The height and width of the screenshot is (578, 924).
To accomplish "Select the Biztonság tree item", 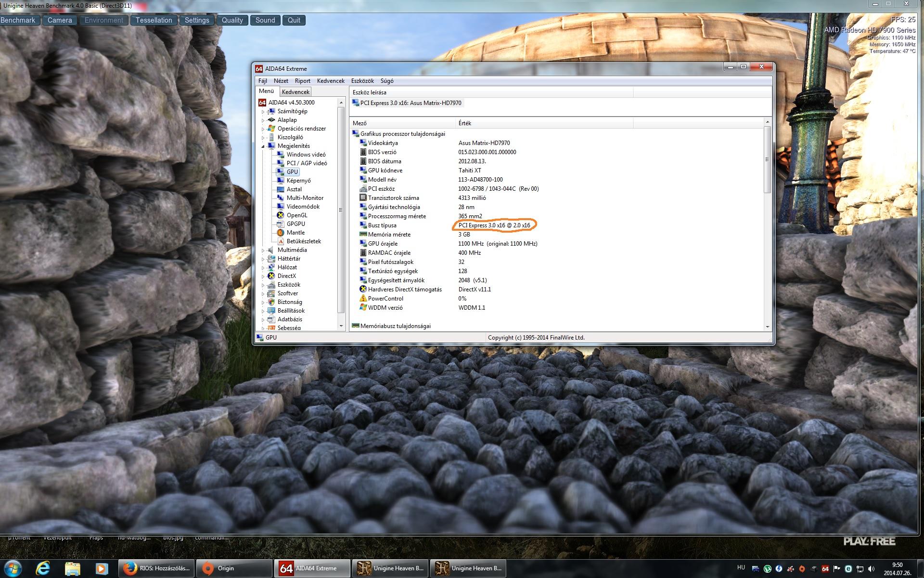I will click(x=290, y=302).
